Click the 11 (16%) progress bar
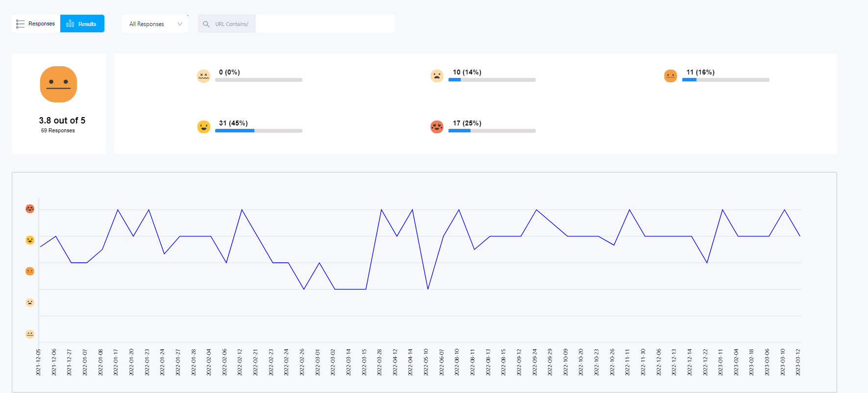This screenshot has width=868, height=393. [x=726, y=80]
